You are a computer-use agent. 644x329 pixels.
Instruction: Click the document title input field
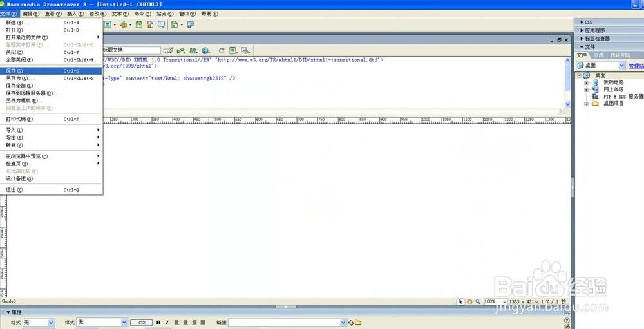(131, 50)
